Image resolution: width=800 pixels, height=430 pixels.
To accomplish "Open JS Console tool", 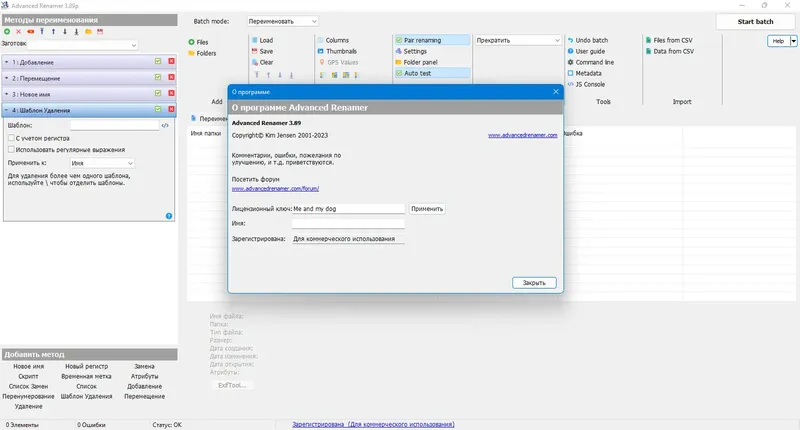I will 586,84.
